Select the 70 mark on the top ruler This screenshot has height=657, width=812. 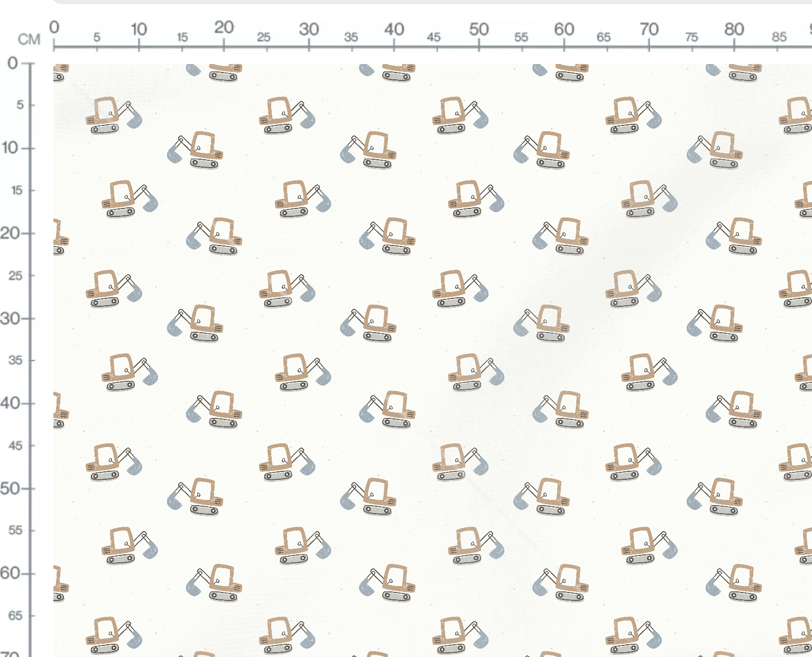(649, 29)
